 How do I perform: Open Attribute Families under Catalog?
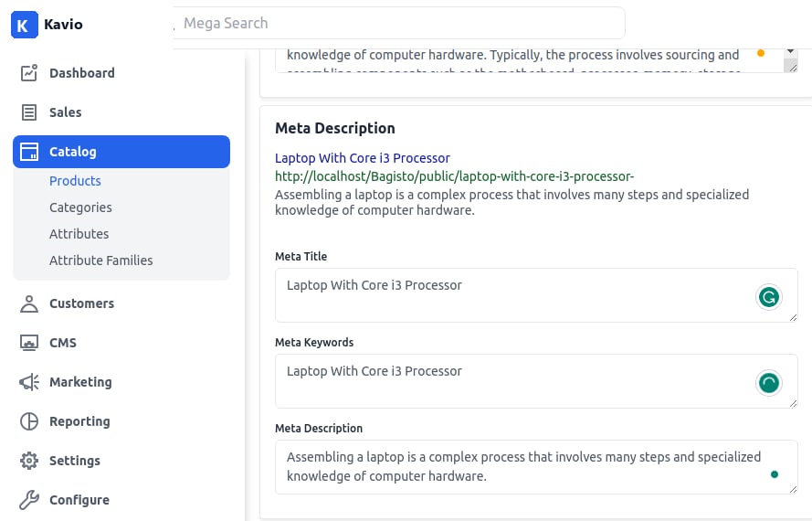pyautogui.click(x=101, y=260)
